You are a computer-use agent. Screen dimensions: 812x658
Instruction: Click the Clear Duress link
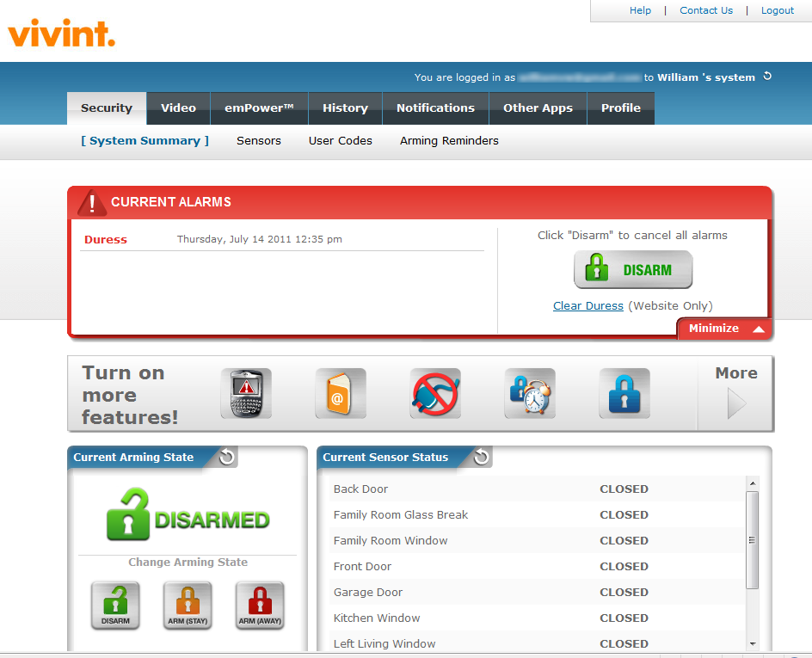point(588,306)
